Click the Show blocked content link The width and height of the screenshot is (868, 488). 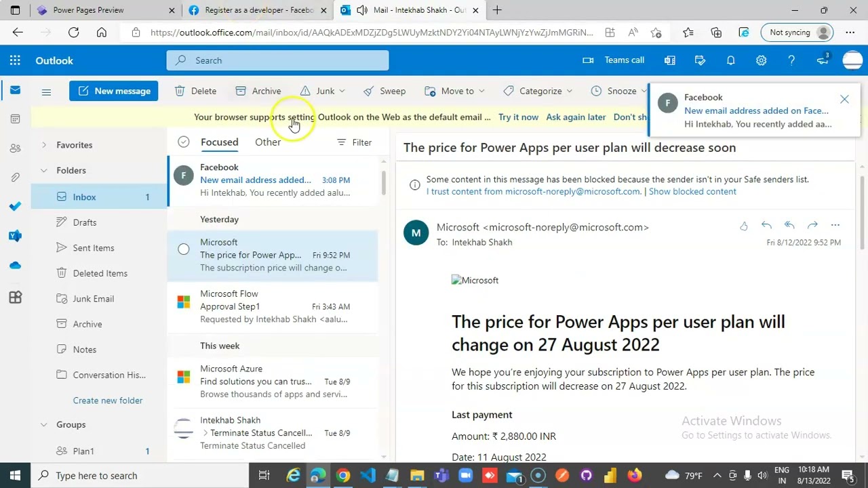pyautogui.click(x=692, y=192)
